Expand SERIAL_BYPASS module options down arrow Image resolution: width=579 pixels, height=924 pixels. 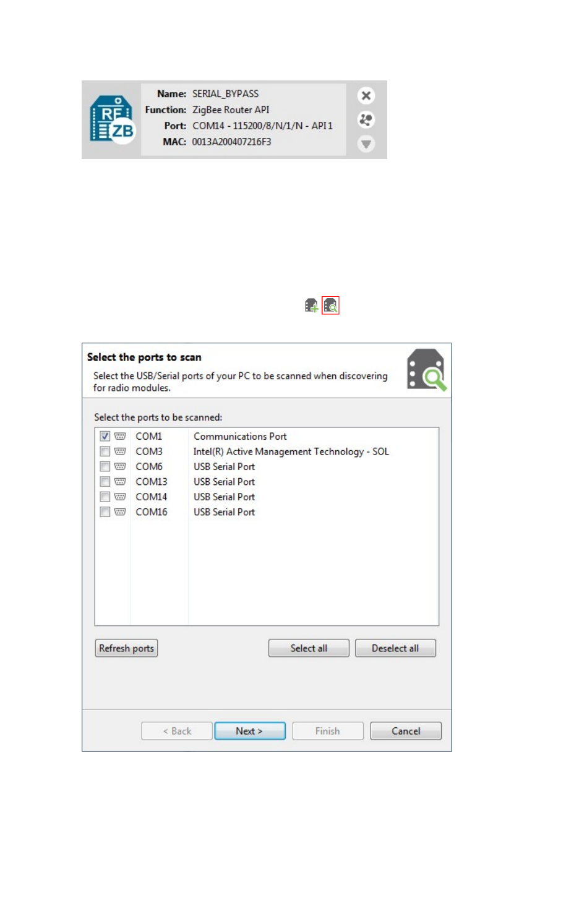click(366, 144)
